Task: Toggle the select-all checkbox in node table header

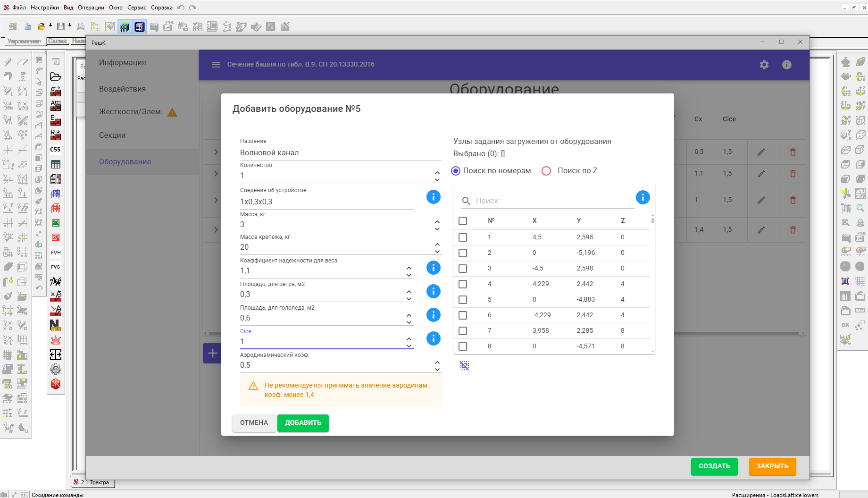Action: pyautogui.click(x=463, y=221)
